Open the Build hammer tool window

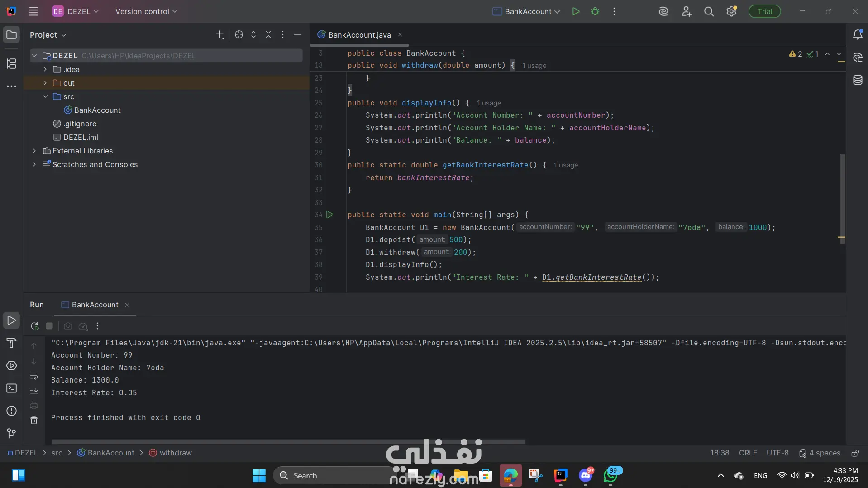point(11,343)
